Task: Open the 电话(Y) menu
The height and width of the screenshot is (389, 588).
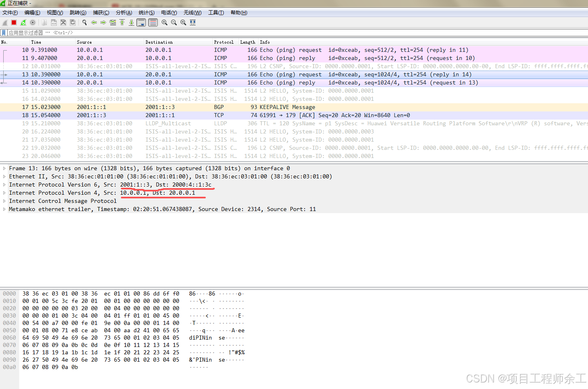Action: (169, 13)
